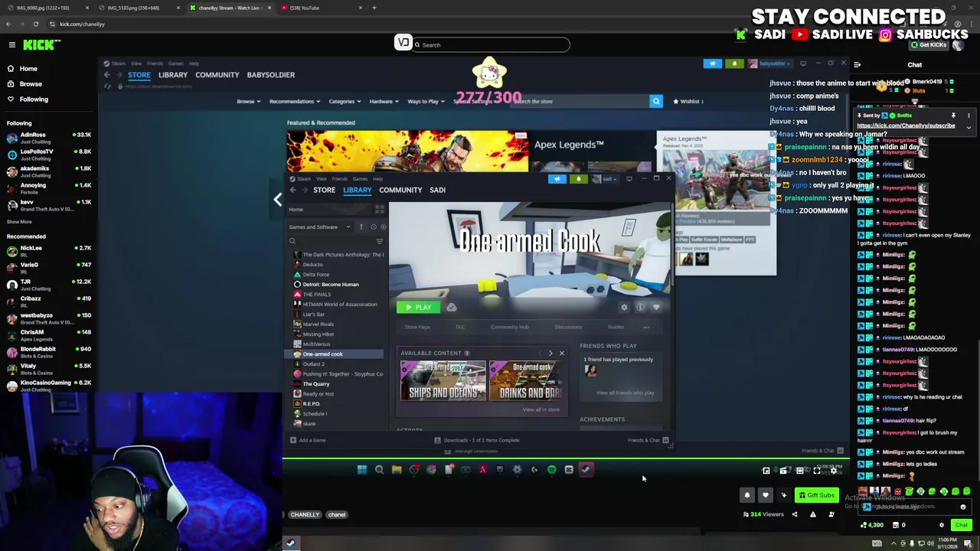Viewport: 980px width, 551px height.
Task: Open SADI profile tab in front Steam window
Action: click(x=437, y=190)
